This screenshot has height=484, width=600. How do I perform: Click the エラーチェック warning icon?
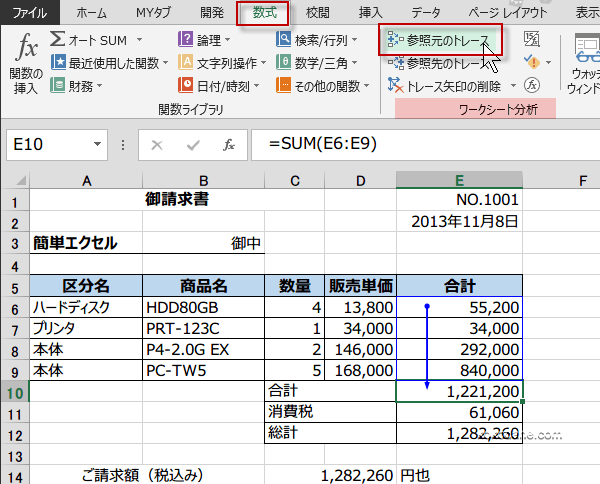coord(532,62)
